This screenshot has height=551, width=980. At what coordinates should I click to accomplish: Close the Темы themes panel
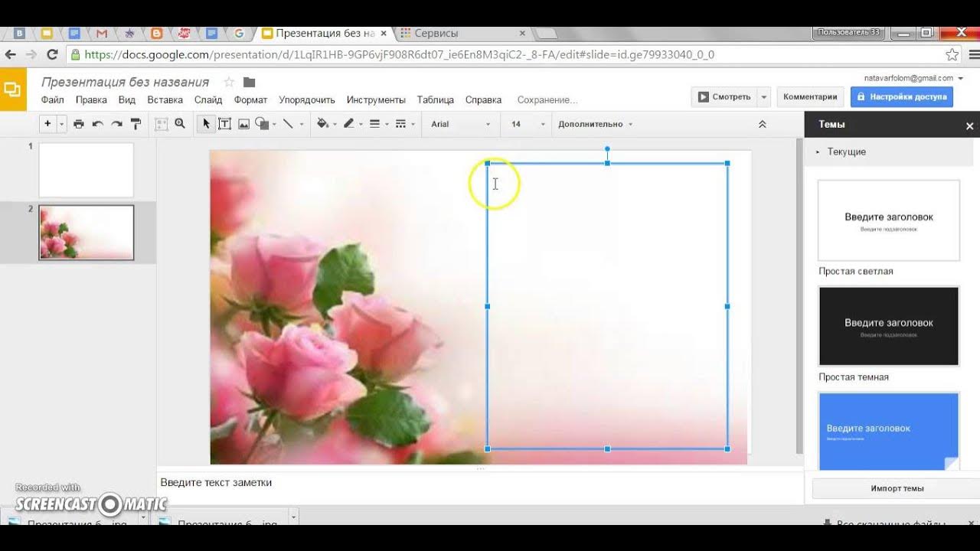tap(969, 126)
